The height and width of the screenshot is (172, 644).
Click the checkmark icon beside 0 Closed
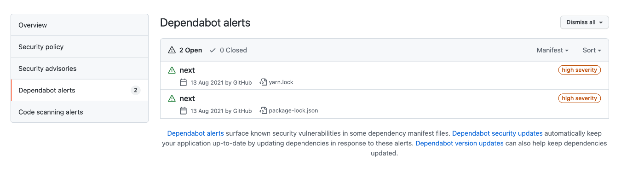pos(213,50)
